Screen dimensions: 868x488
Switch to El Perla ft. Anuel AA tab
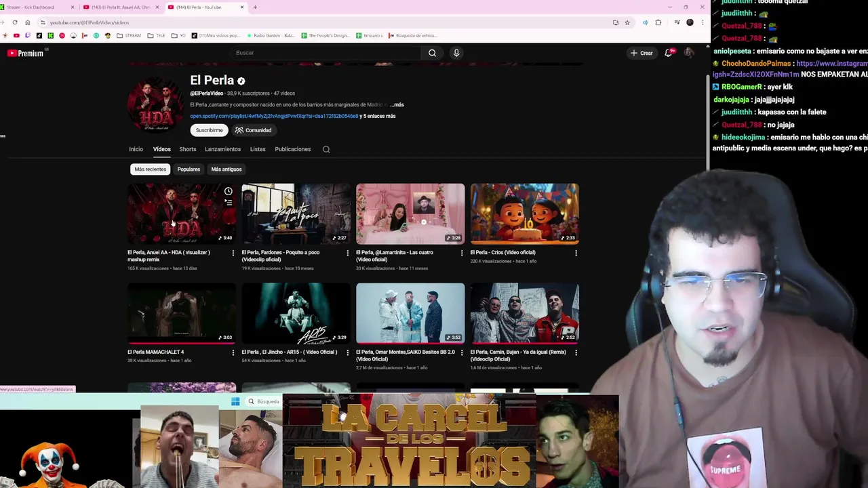coord(121,7)
